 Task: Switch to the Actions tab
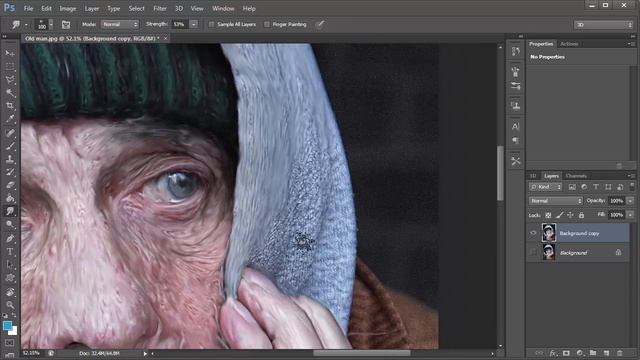(x=569, y=44)
